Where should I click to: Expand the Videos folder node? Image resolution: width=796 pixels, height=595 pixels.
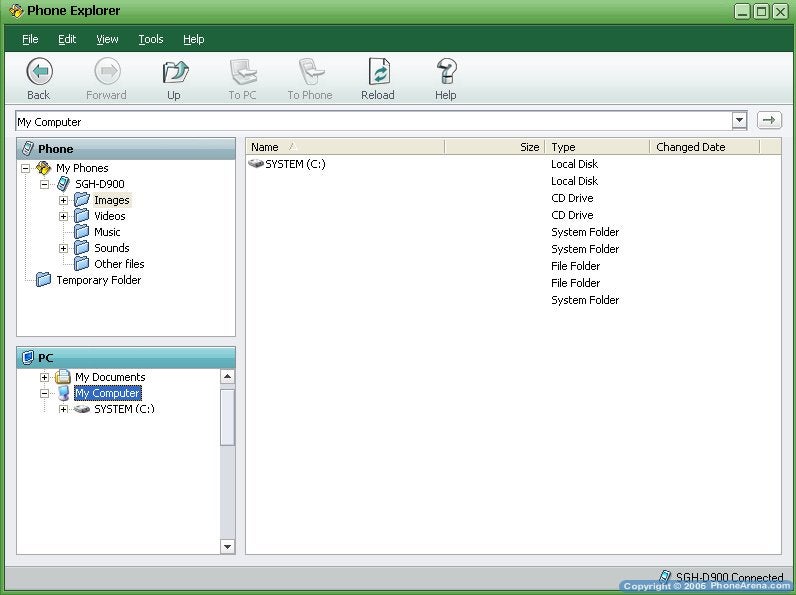pyautogui.click(x=63, y=216)
